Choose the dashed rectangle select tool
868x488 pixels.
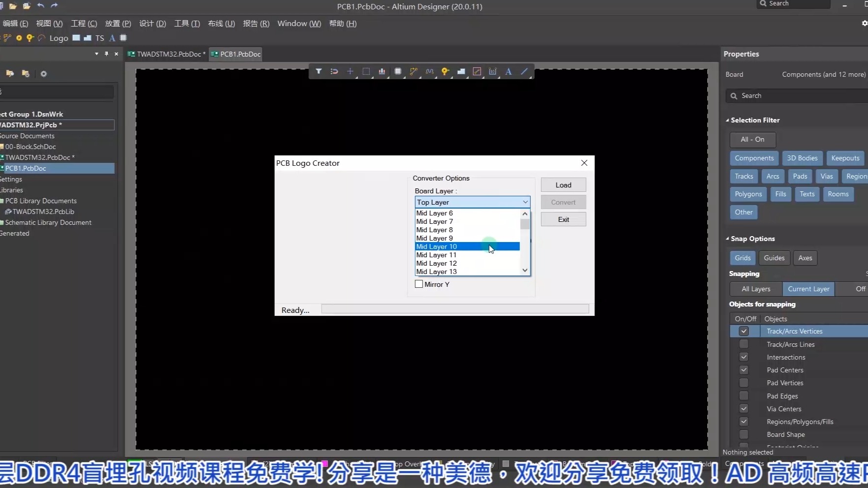366,71
